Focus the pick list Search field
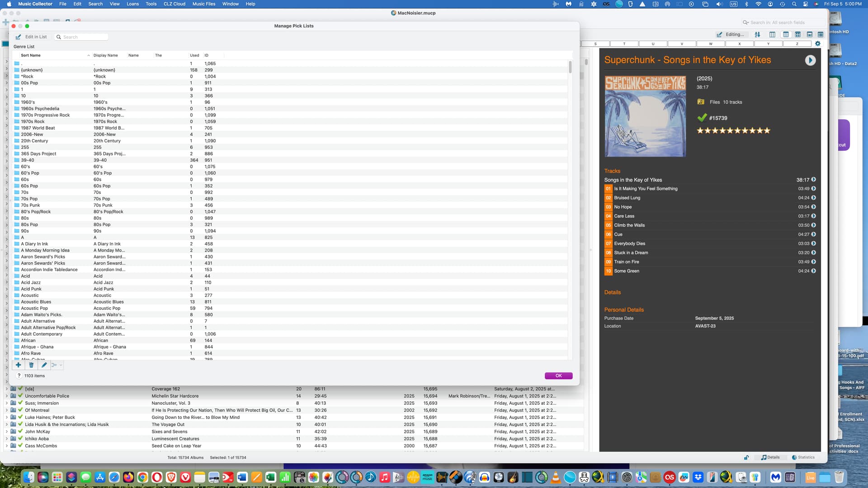Image resolution: width=868 pixels, height=488 pixels. click(x=81, y=37)
